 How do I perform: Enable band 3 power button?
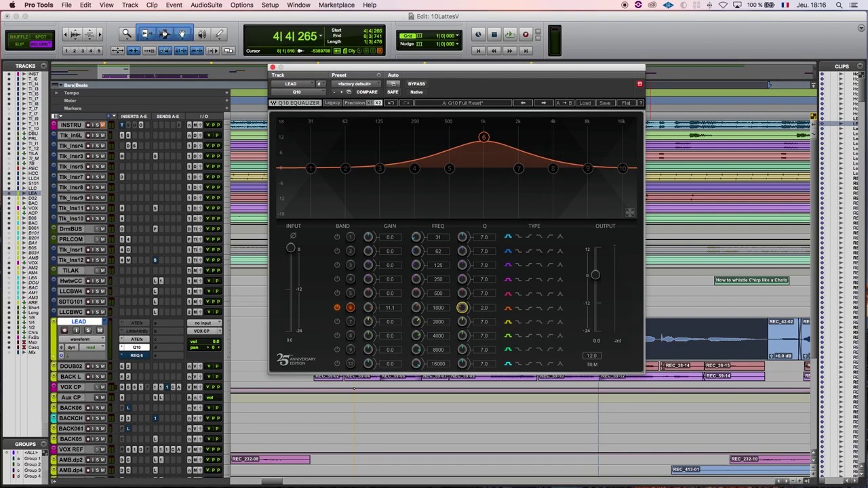[x=337, y=265]
